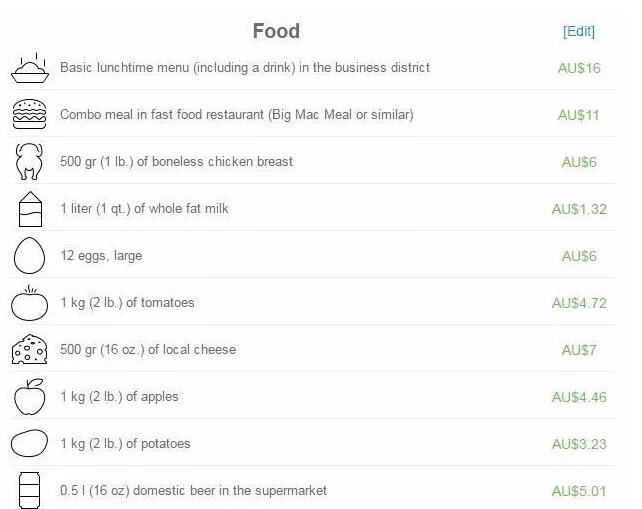Click the cheese wedge icon

click(30, 350)
